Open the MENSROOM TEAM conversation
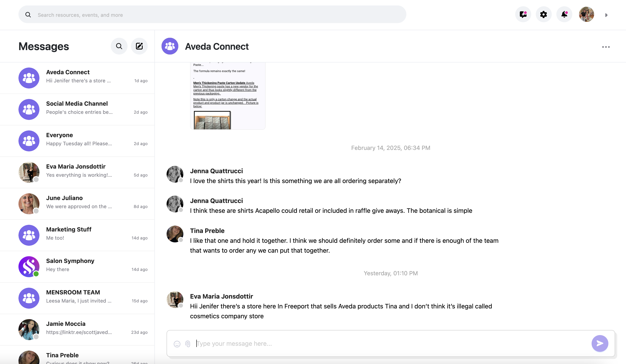Image resolution: width=626 pixels, height=364 pixels. pos(77,298)
